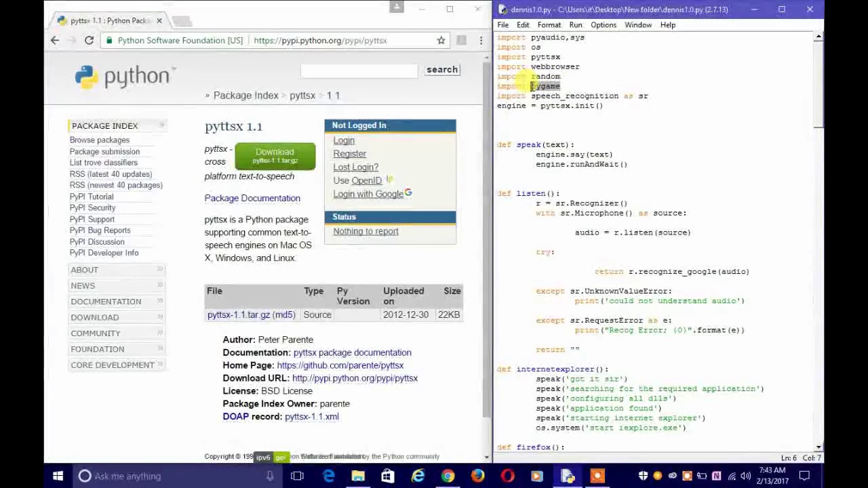
Task: Expand the NEWS sidebar section
Action: tap(116, 285)
